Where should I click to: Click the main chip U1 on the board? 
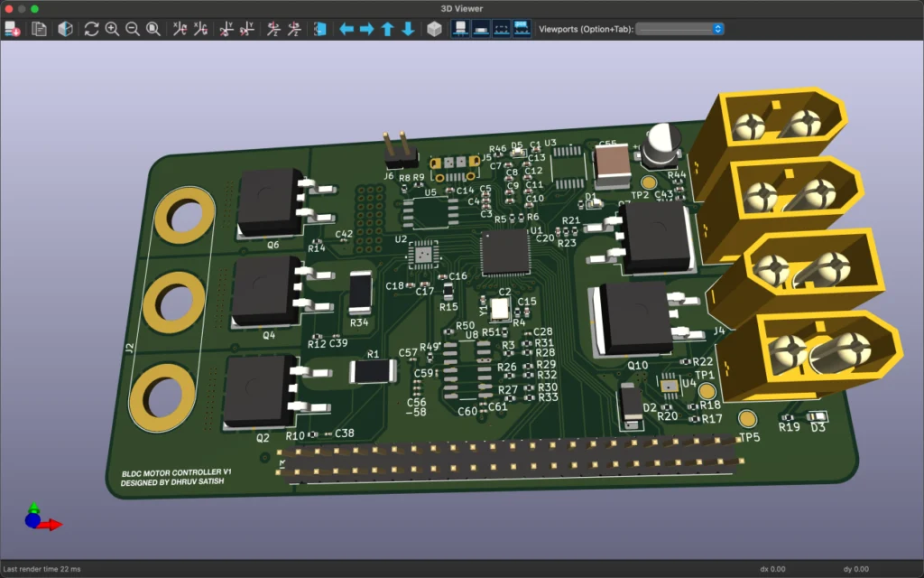coord(504,252)
